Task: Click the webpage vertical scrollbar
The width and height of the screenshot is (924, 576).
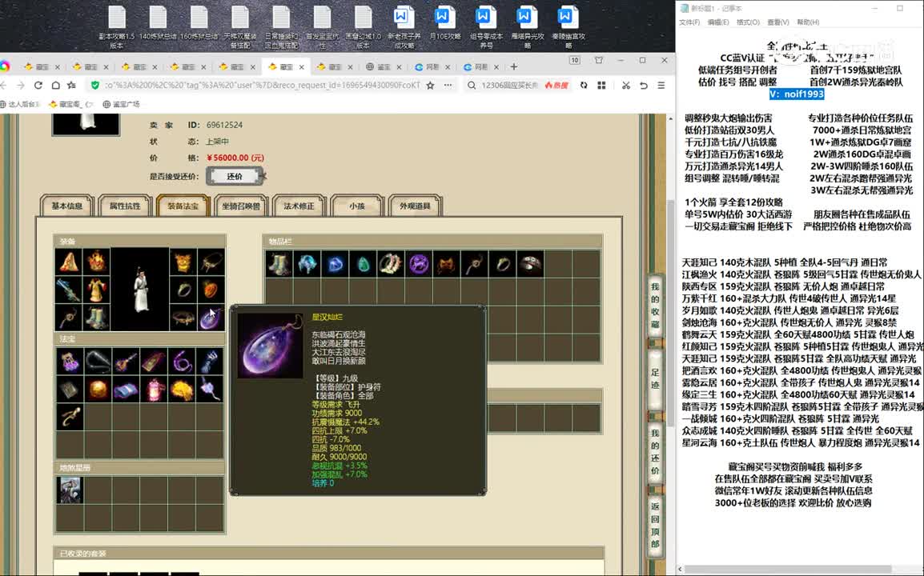Action: 670,312
